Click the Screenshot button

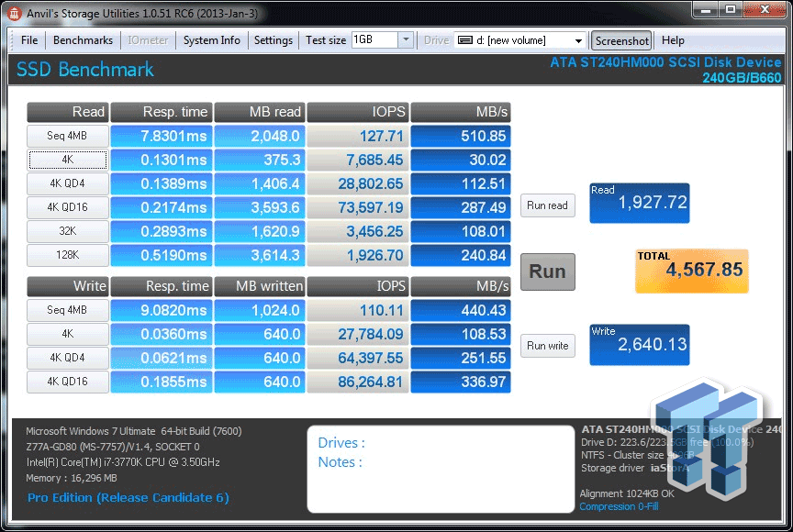coord(621,40)
